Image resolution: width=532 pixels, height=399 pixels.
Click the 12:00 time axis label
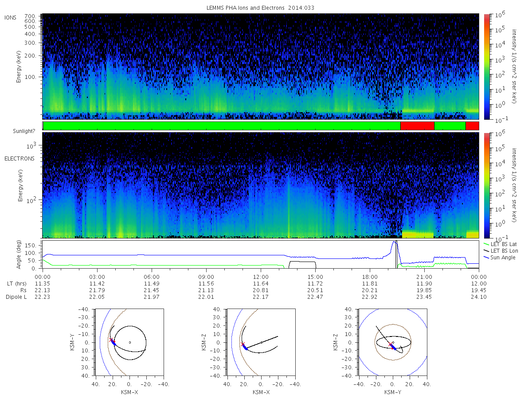(261, 276)
